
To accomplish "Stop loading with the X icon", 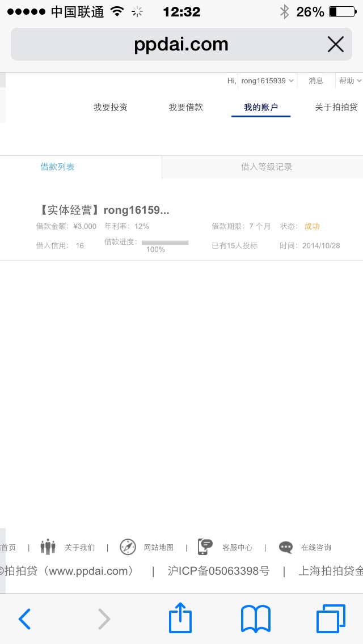I will point(335,44).
